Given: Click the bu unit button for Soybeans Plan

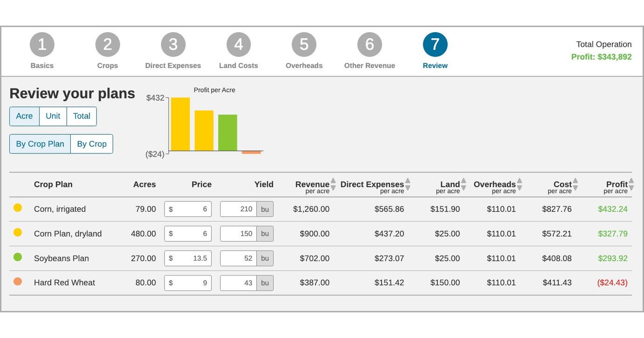Looking at the screenshot, I should pyautogui.click(x=265, y=258).
